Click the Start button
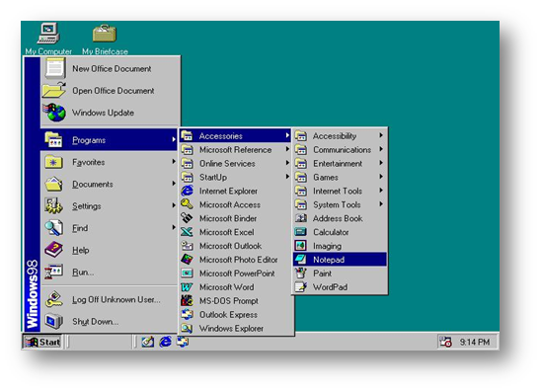Viewport: 541px width, 392px height. 42,342
